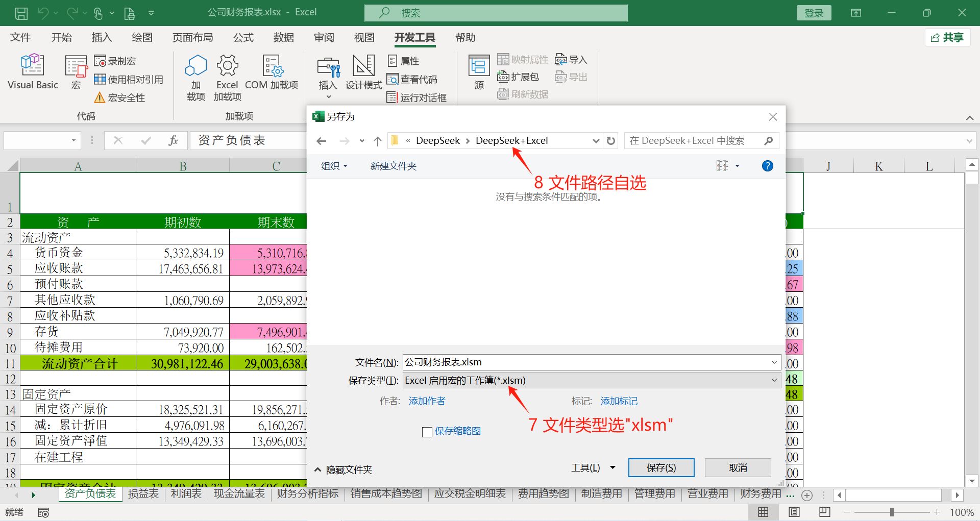Collapse folders with Hide Folders (隐藏文件夹)

click(x=343, y=469)
